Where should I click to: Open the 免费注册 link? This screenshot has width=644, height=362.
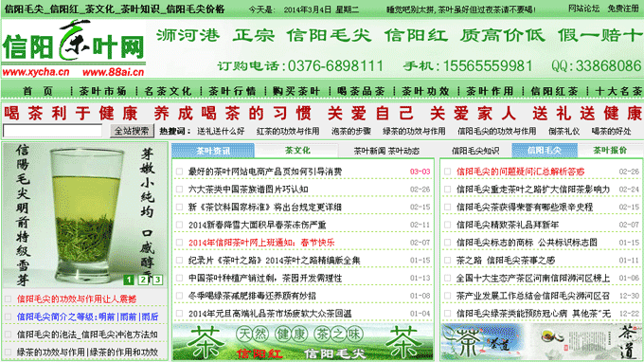point(623,9)
